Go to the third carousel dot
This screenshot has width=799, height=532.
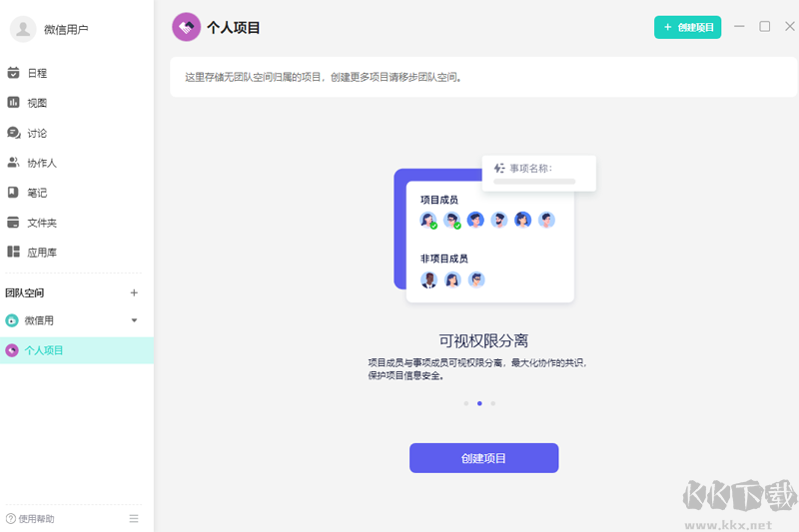point(492,403)
